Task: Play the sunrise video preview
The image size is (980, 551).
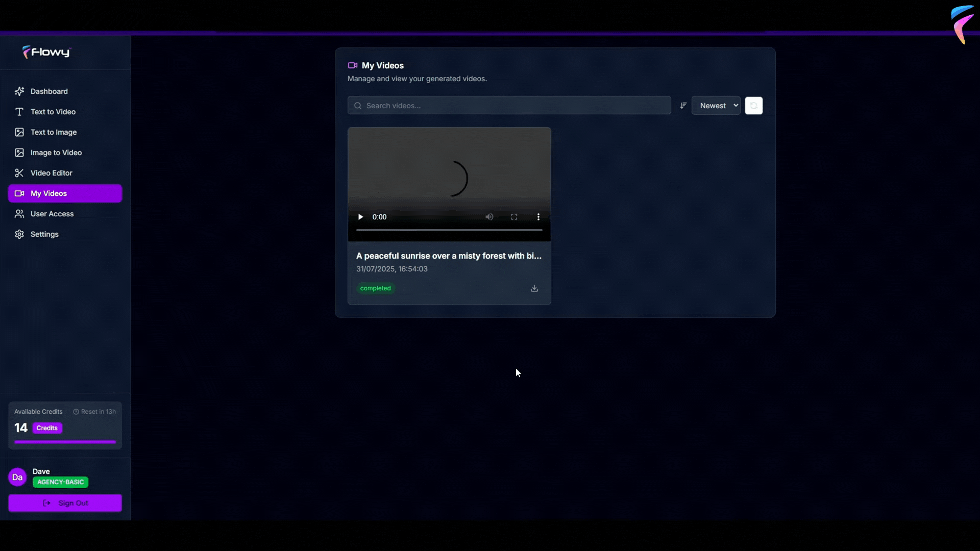Action: tap(360, 217)
